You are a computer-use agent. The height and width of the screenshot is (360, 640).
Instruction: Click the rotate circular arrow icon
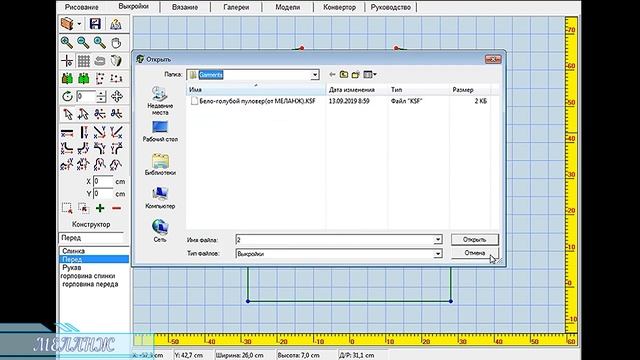click(x=67, y=96)
